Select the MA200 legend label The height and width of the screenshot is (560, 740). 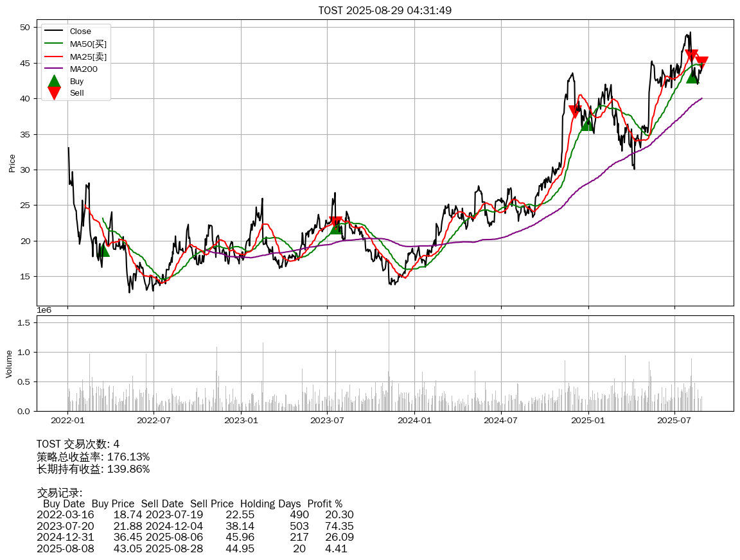pyautogui.click(x=84, y=69)
